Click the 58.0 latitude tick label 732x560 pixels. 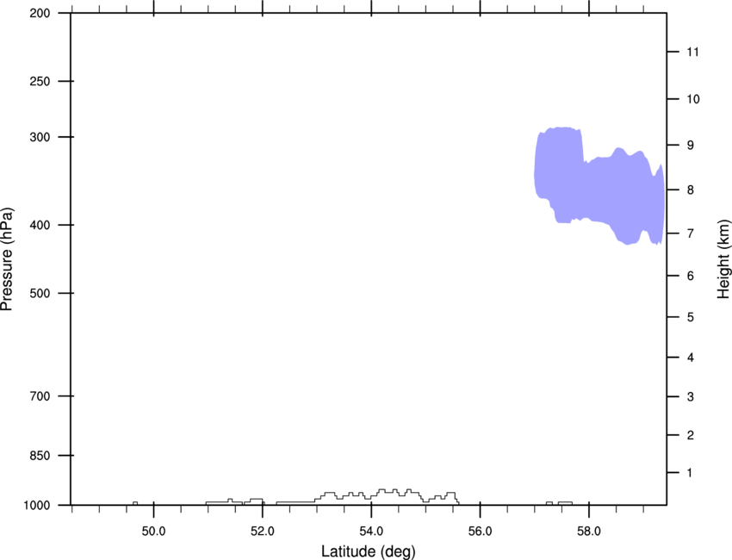[589, 532]
